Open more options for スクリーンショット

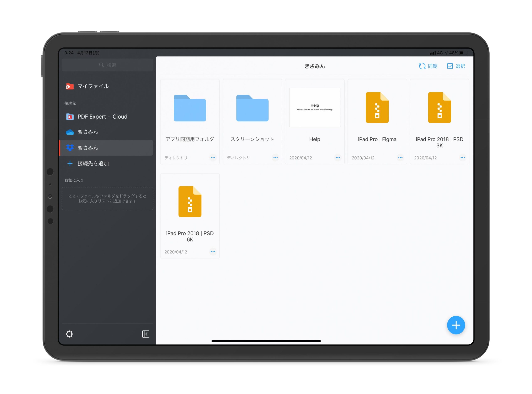[x=275, y=158]
